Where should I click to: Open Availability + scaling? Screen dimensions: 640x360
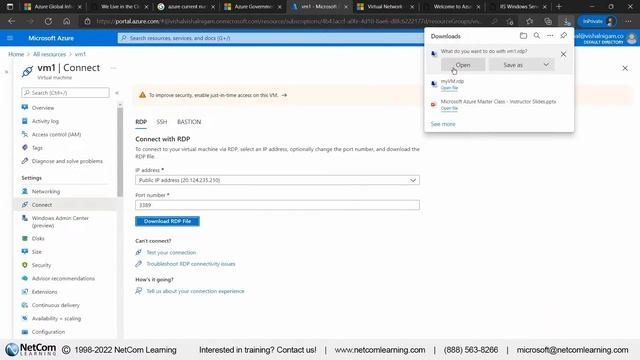pos(56,318)
